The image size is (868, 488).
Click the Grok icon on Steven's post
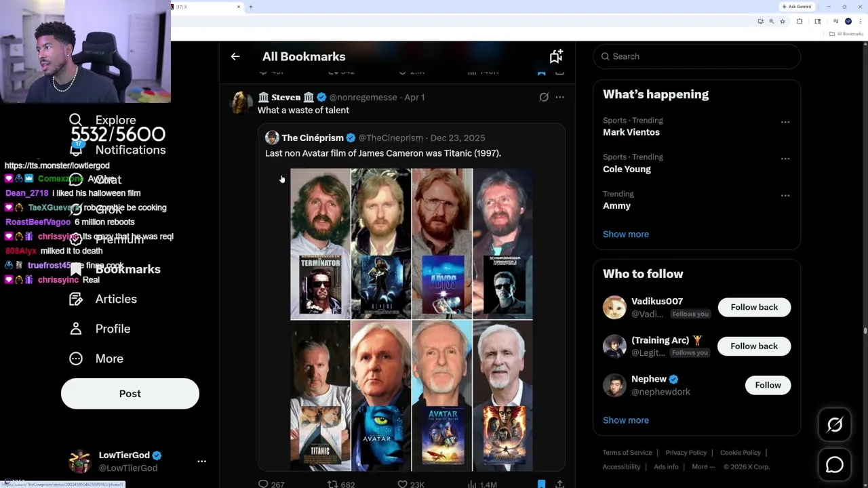(544, 97)
